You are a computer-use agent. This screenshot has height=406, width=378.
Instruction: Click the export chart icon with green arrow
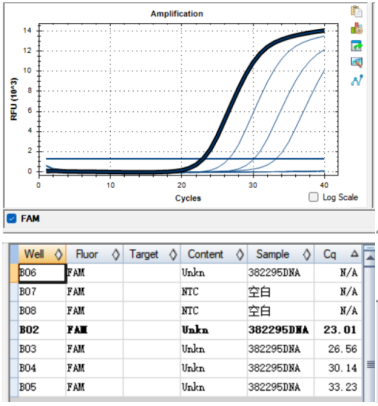click(356, 46)
